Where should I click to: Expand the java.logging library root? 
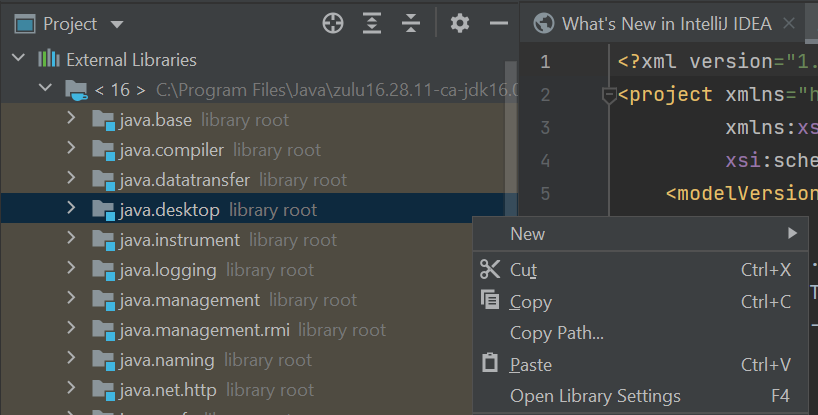71,268
